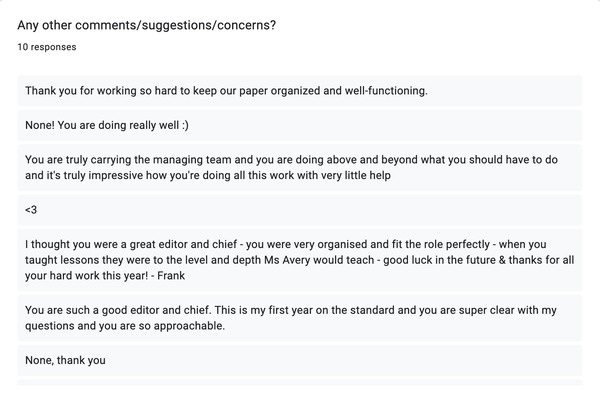600x402 pixels.
Task: Select the "None! You are doing really well" response
Action: tap(121, 125)
